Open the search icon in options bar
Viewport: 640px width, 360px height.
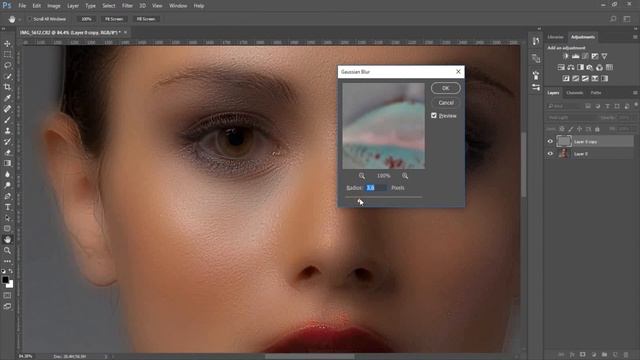613,19
